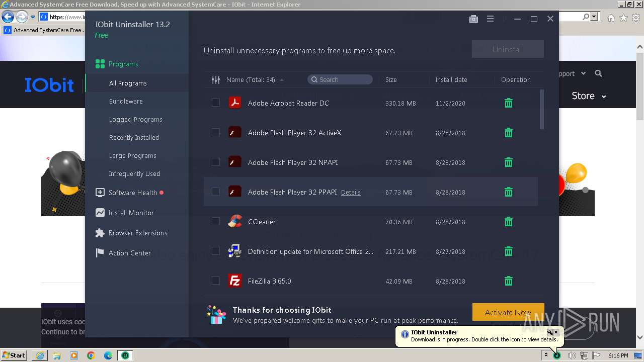
Task: Click the CCleaner program icon
Action: (235, 222)
